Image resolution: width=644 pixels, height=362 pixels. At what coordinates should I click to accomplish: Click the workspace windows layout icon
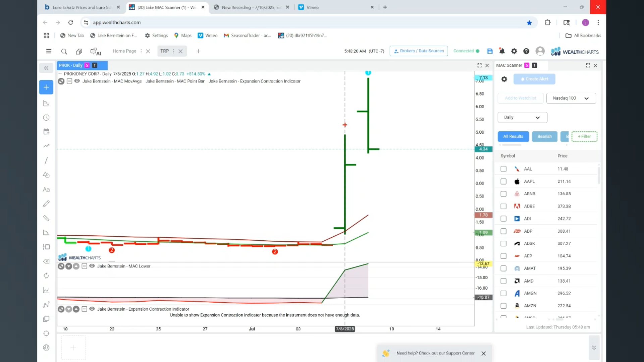pyautogui.click(x=79, y=51)
